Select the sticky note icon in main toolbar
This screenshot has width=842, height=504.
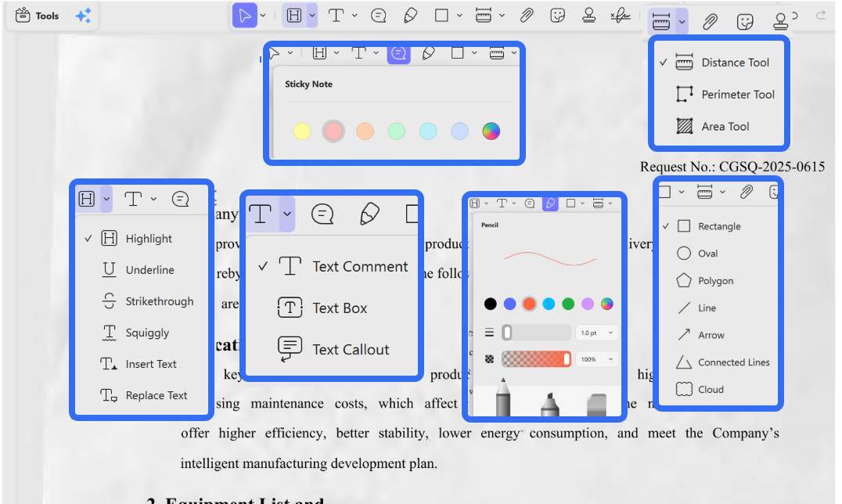379,16
